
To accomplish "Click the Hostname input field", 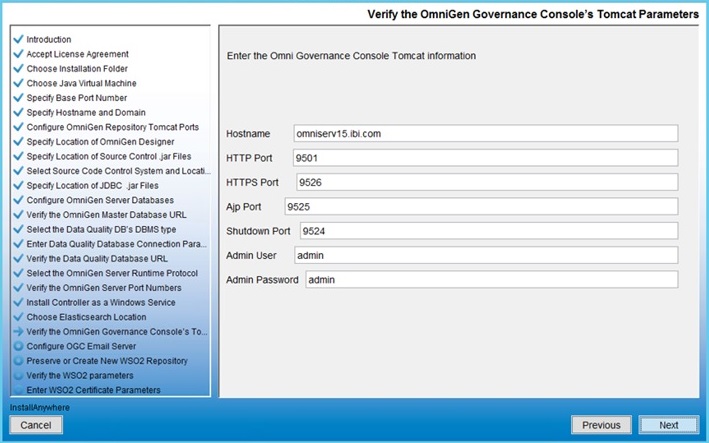I will tap(486, 133).
